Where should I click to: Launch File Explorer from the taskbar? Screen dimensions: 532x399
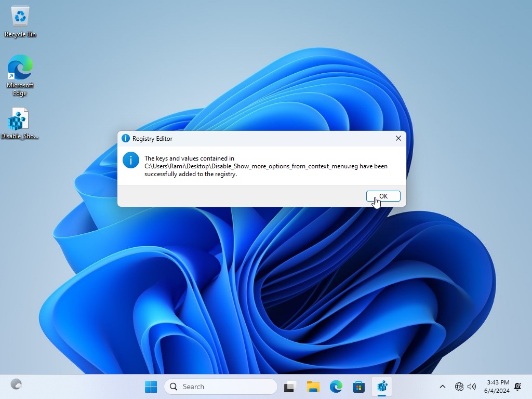tap(313, 387)
